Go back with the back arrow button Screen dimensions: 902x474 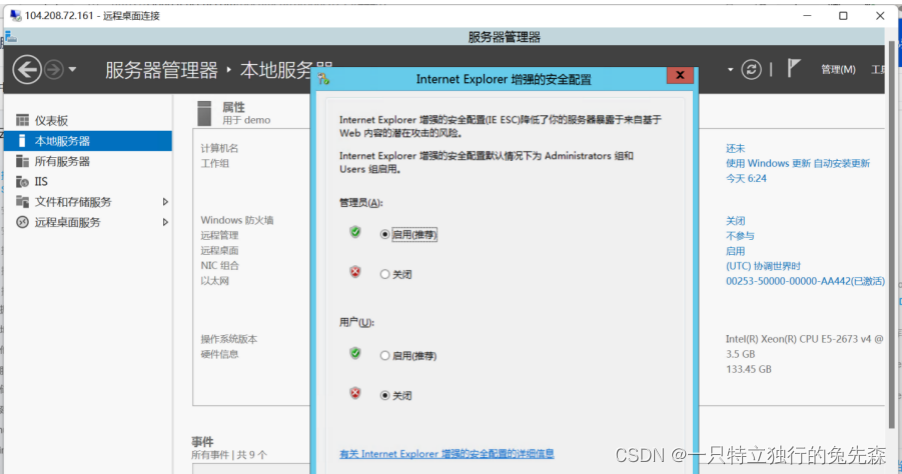[x=27, y=70]
